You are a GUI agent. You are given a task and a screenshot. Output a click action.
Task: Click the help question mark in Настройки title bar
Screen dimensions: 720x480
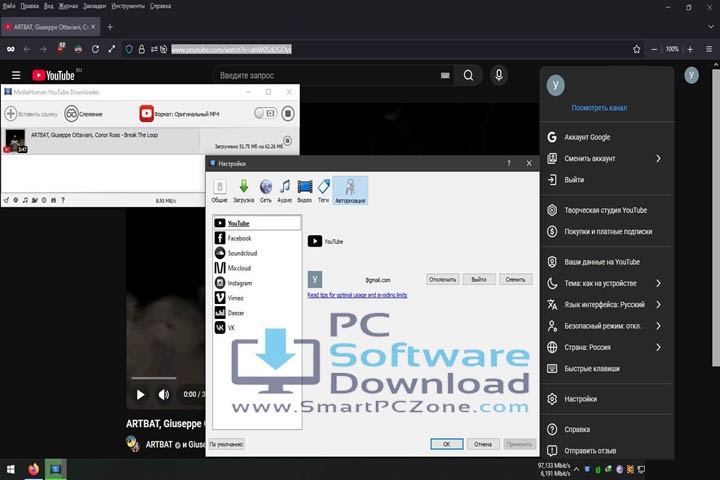(x=509, y=164)
